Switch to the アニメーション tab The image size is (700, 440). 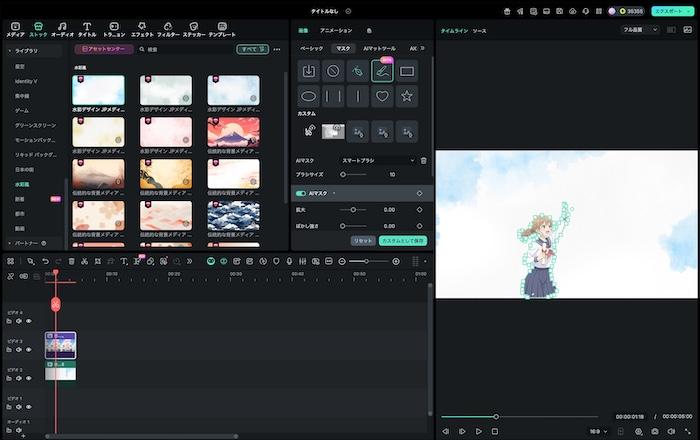click(x=335, y=31)
